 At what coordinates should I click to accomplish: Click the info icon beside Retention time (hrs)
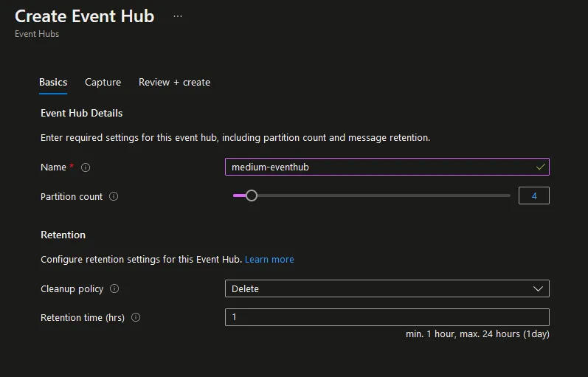[136, 317]
